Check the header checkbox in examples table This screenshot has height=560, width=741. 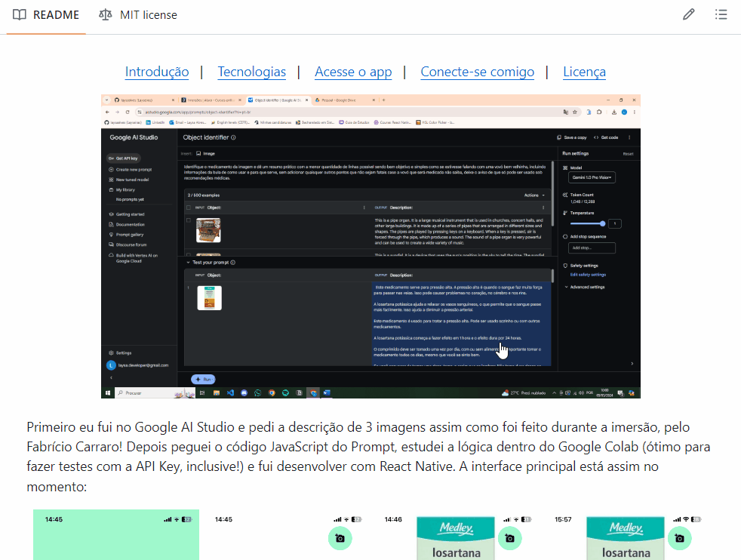pyautogui.click(x=189, y=207)
